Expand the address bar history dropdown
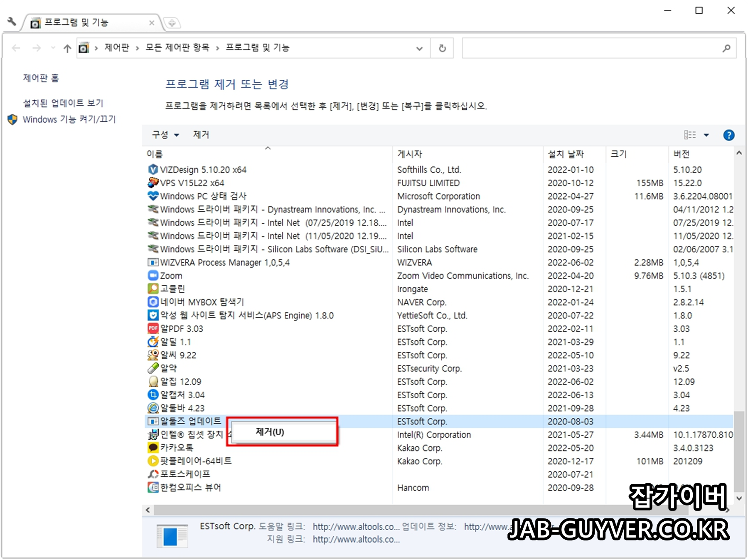The image size is (748, 560). (419, 48)
